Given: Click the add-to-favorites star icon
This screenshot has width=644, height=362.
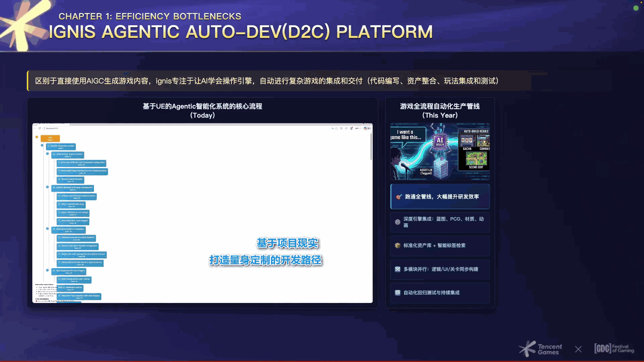Looking at the screenshot, I should tap(336, 128).
